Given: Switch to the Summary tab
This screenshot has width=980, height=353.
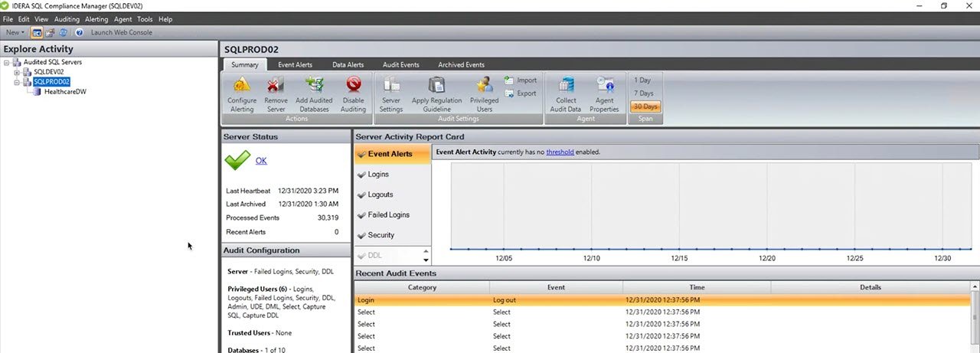Looking at the screenshot, I should tap(245, 64).
